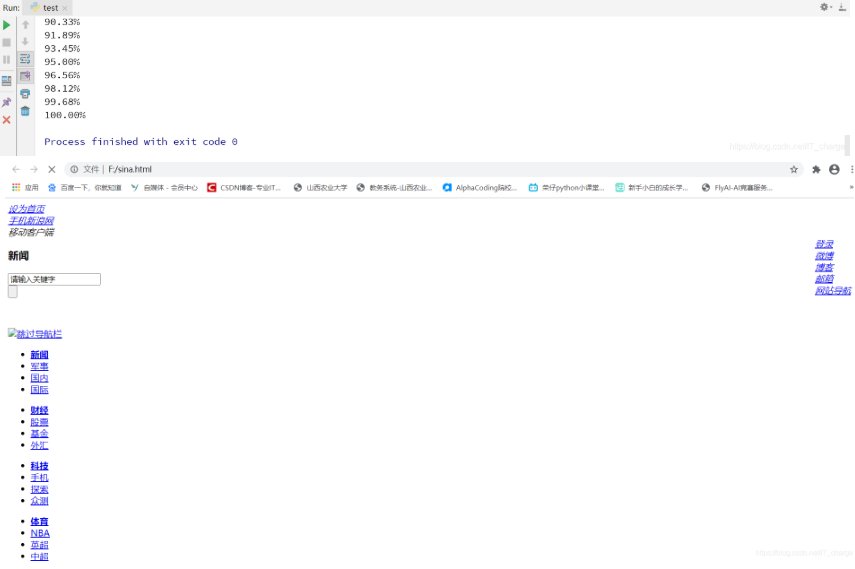The height and width of the screenshot is (569, 855).
Task: Select the test run tab
Action: (47, 8)
